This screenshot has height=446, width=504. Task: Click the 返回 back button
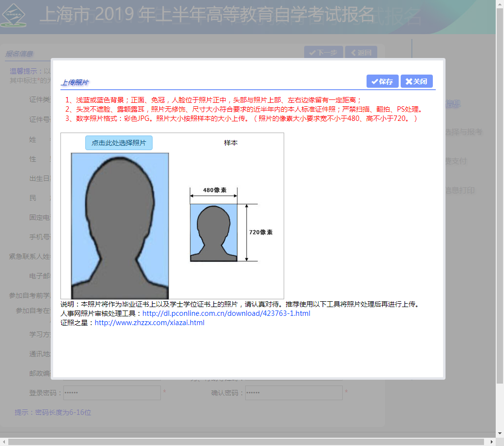(361, 53)
